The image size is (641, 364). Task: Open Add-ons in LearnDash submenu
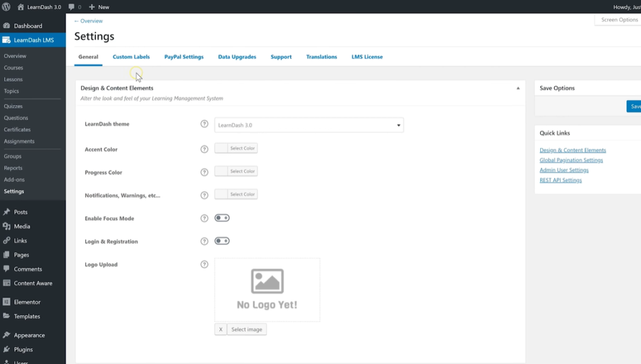14,179
